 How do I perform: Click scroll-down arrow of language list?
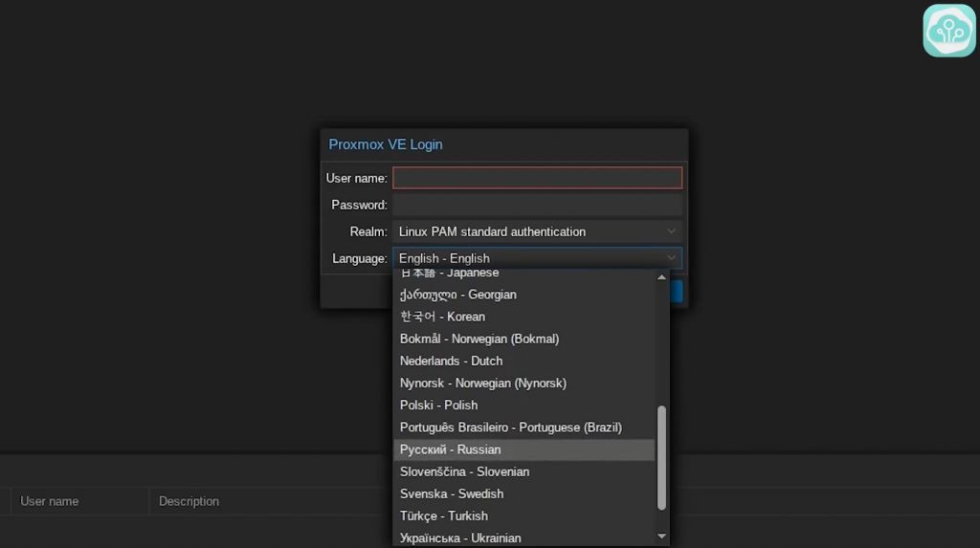click(x=661, y=537)
